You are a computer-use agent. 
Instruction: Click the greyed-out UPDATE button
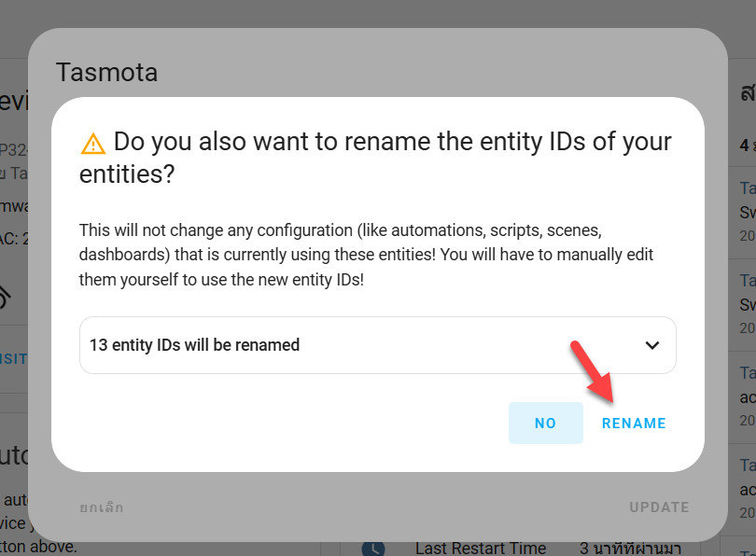[659, 507]
